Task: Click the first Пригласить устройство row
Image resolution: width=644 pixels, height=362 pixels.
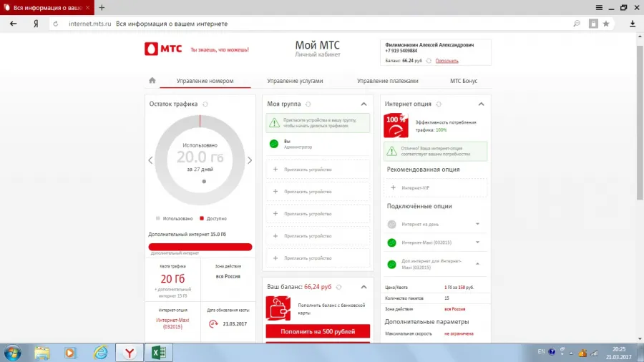Action: click(x=318, y=169)
